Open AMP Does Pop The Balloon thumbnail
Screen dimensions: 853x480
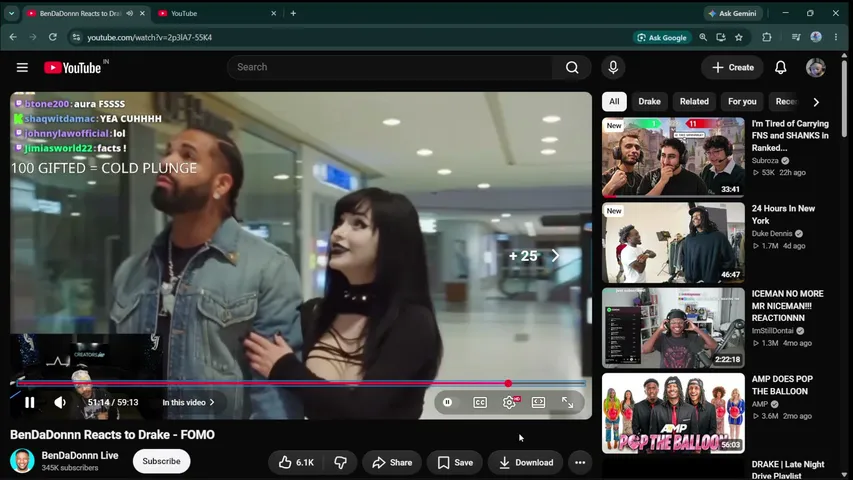(673, 413)
